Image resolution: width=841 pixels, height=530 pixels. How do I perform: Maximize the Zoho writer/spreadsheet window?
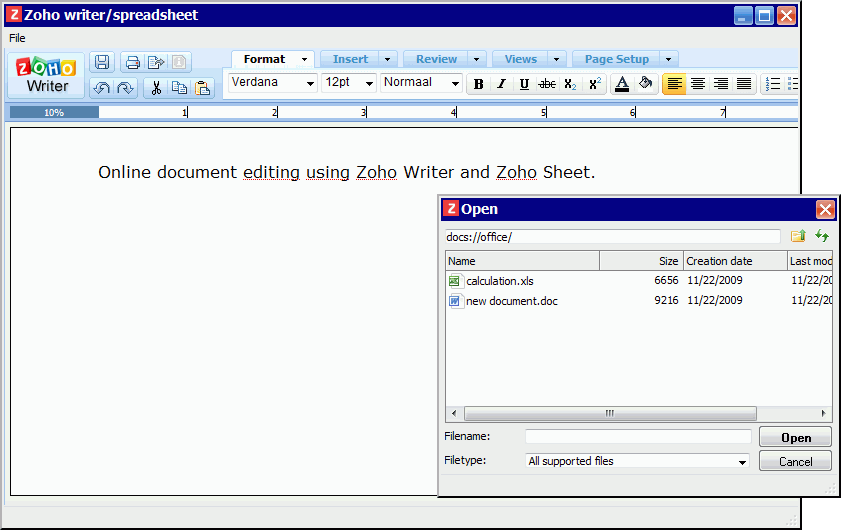764,16
